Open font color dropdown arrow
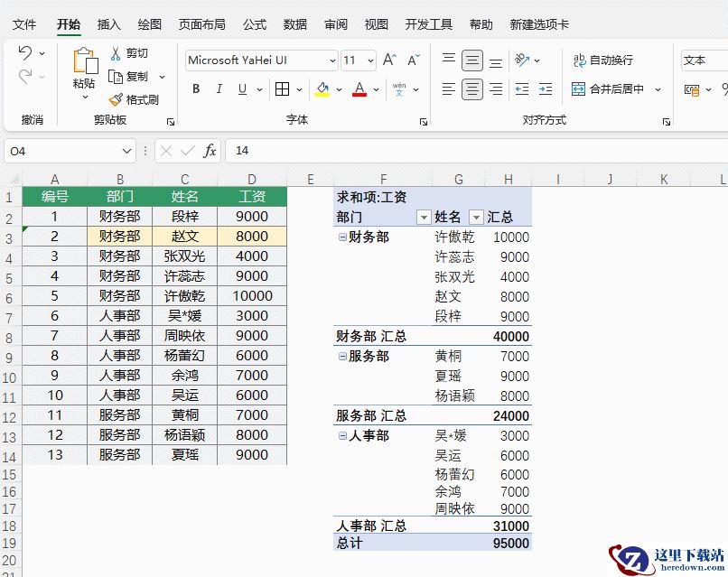 point(376,89)
